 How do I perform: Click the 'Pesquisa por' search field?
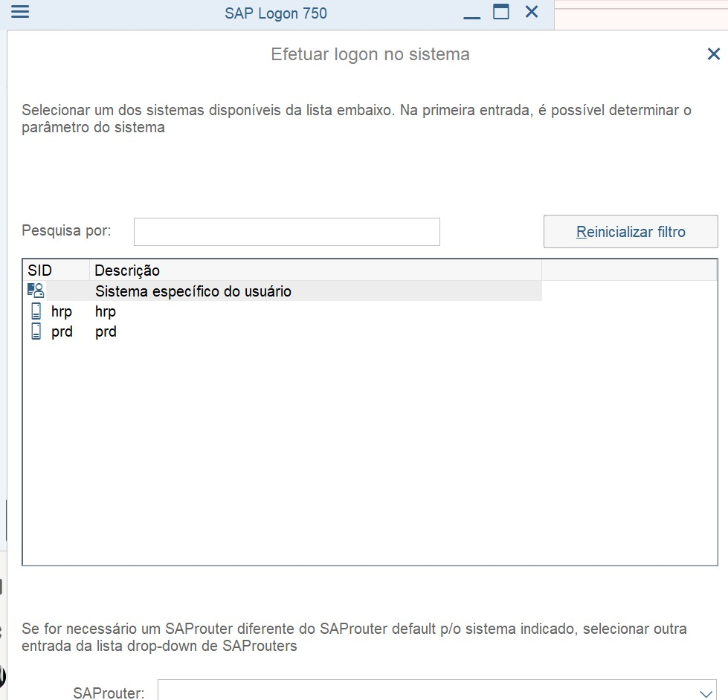pos(286,232)
